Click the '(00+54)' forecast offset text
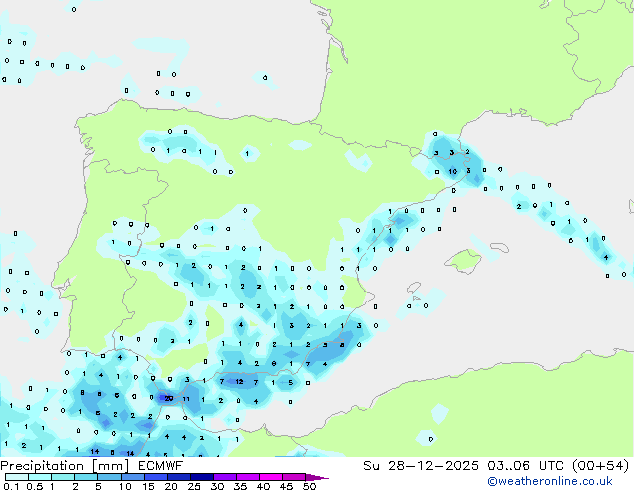The image size is (634, 490). (x=600, y=466)
